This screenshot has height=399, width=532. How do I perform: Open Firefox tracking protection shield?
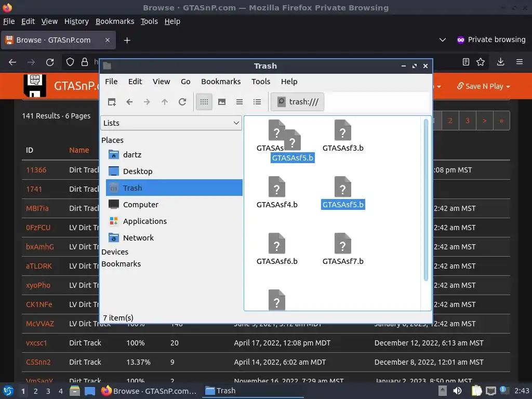click(x=70, y=62)
